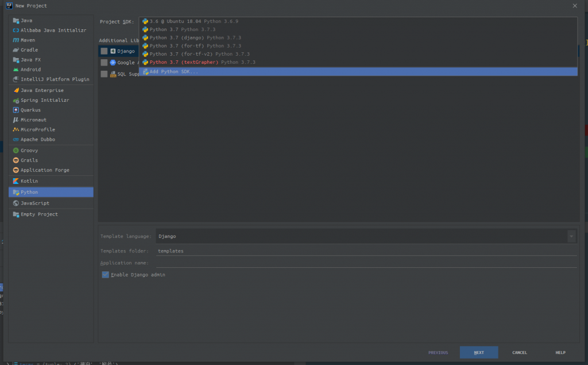Select the Spring Initializr icon
The height and width of the screenshot is (365, 588).
(16, 100)
